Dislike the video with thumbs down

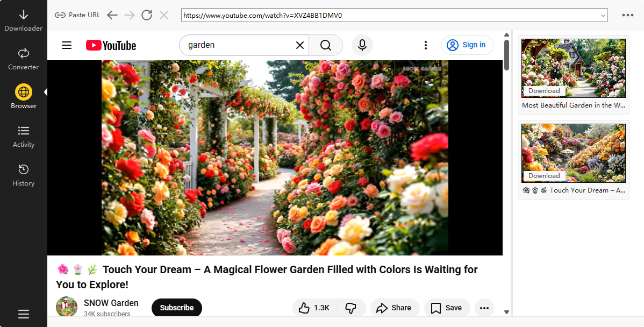coord(351,308)
